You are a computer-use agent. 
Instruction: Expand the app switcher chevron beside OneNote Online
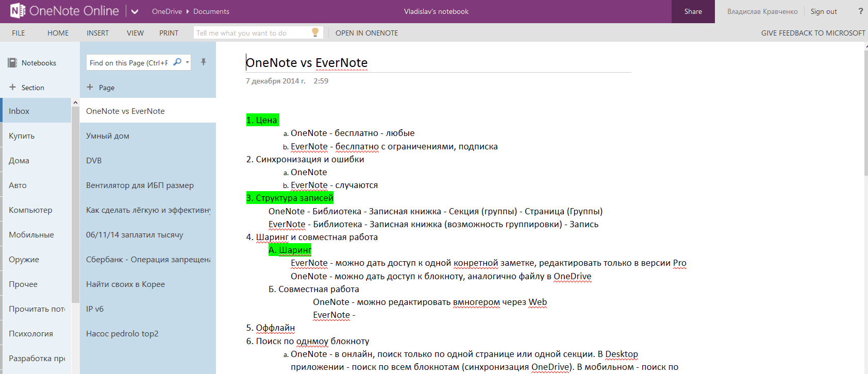coord(135,11)
